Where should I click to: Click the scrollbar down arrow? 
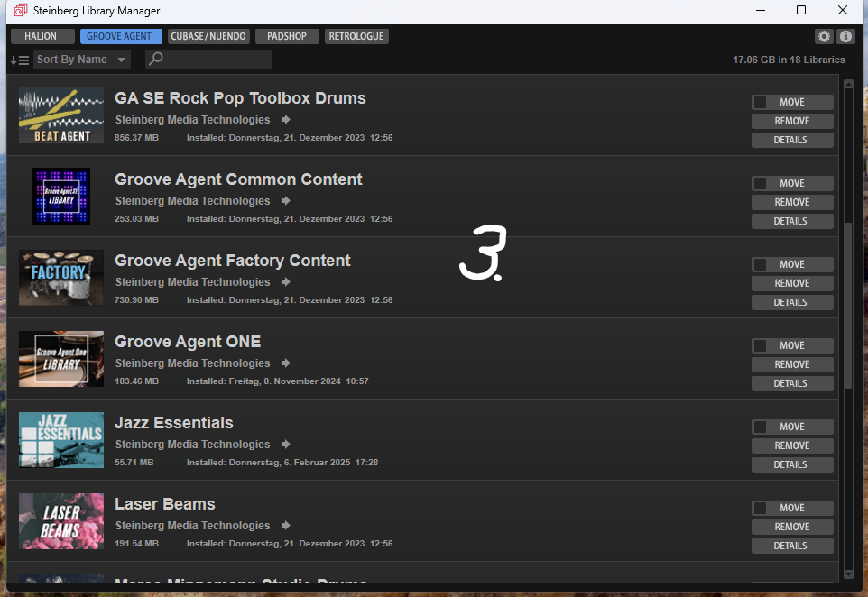click(849, 574)
